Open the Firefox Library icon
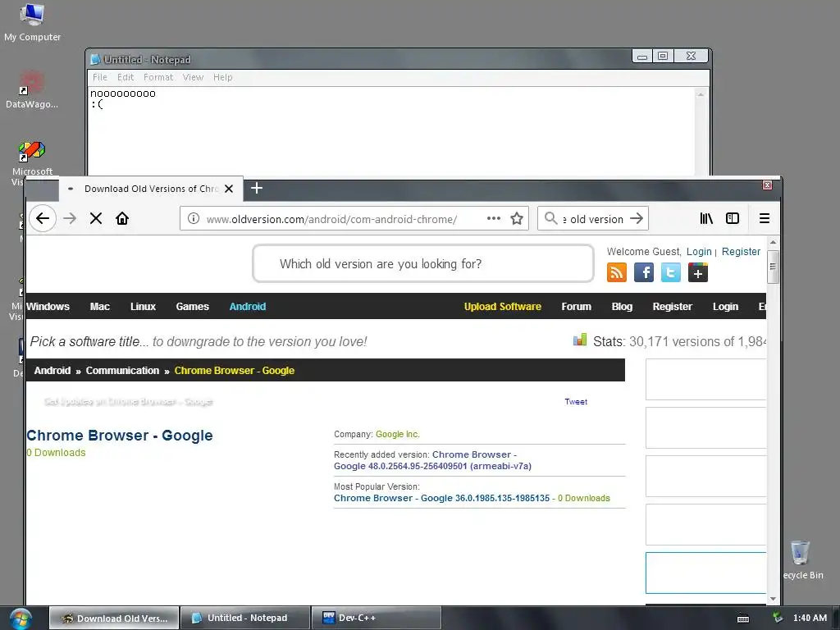This screenshot has height=630, width=840. 706,218
